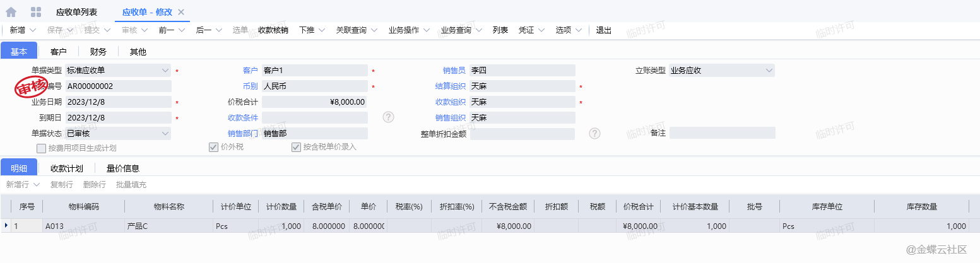This screenshot has width=980, height=263.
Task: Open the 下推 toolbar menu
Action: point(312,30)
